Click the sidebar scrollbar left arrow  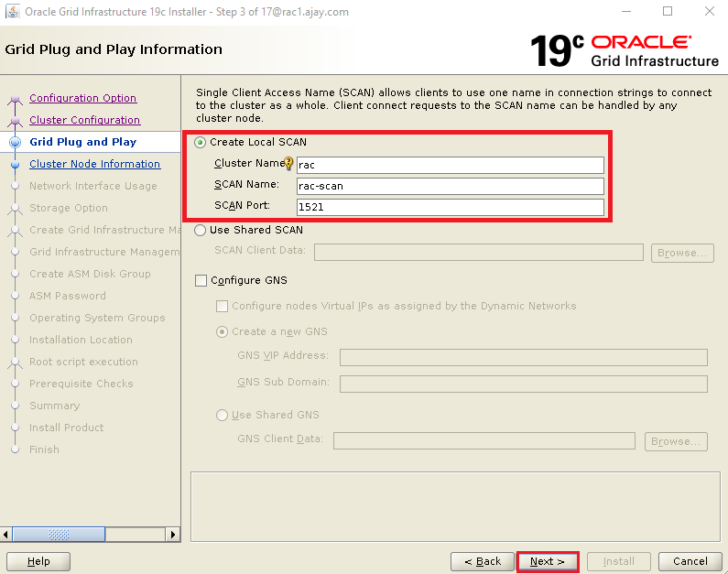pyautogui.click(x=5, y=535)
